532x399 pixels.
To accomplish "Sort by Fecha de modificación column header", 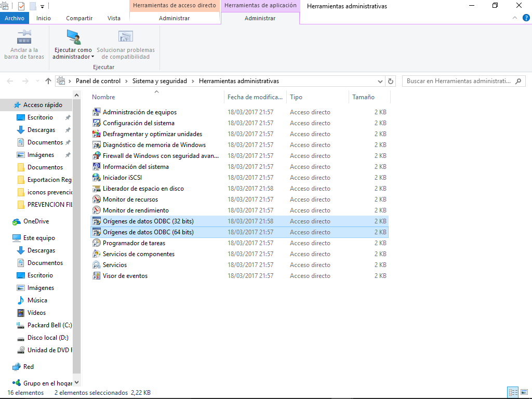I will point(255,97).
